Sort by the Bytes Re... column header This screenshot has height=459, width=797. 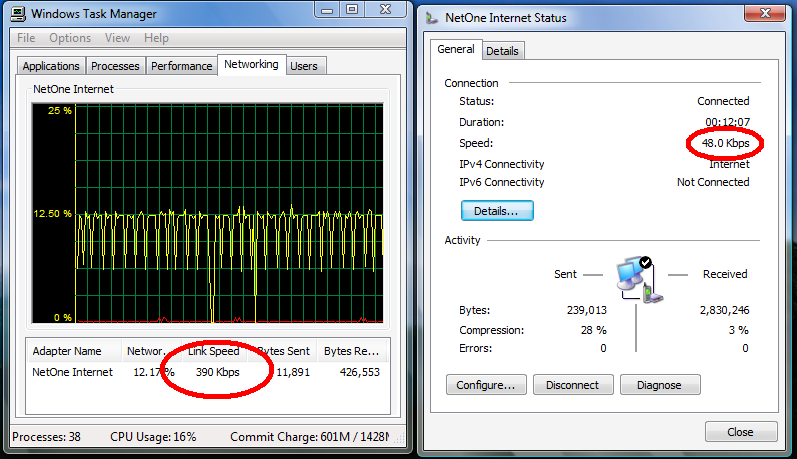tap(352, 351)
